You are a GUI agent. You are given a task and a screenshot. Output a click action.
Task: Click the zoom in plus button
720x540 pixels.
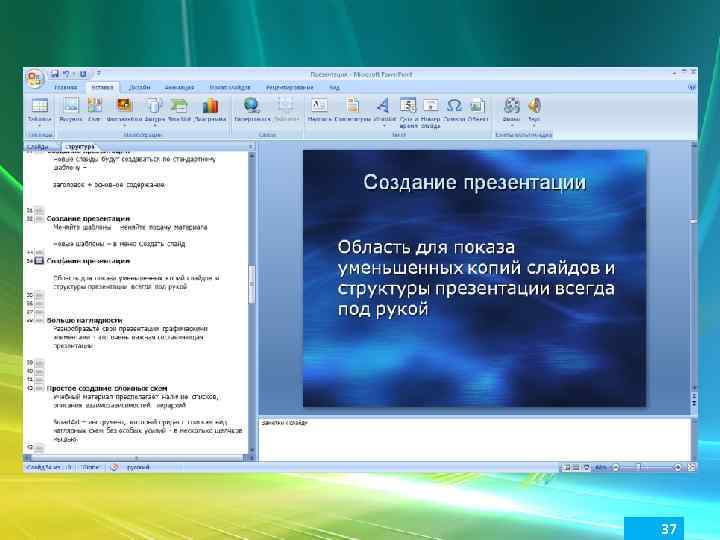(677, 467)
